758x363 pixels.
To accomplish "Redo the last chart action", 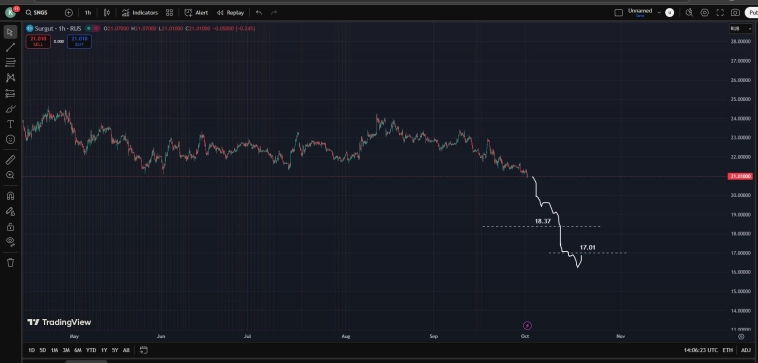I will point(274,13).
